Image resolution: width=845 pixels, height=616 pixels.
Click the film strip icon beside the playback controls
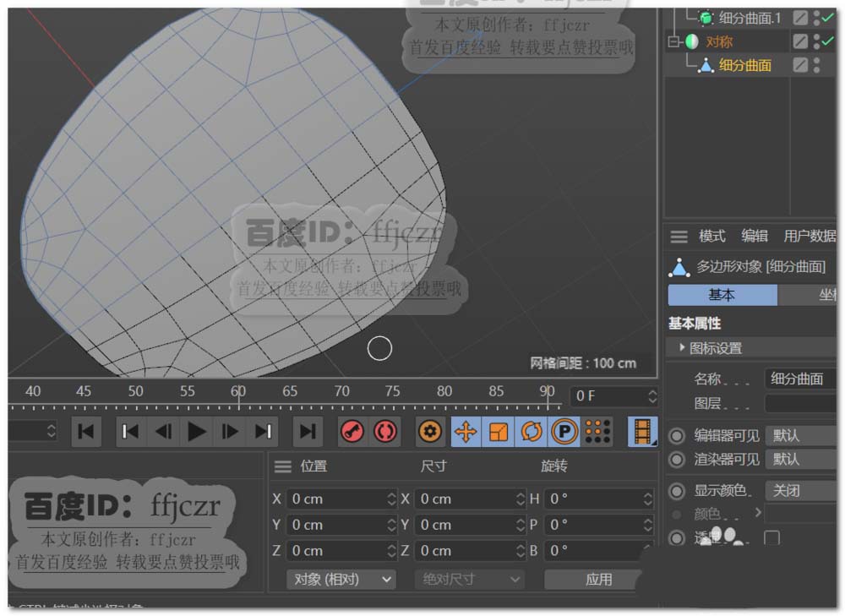coord(642,432)
